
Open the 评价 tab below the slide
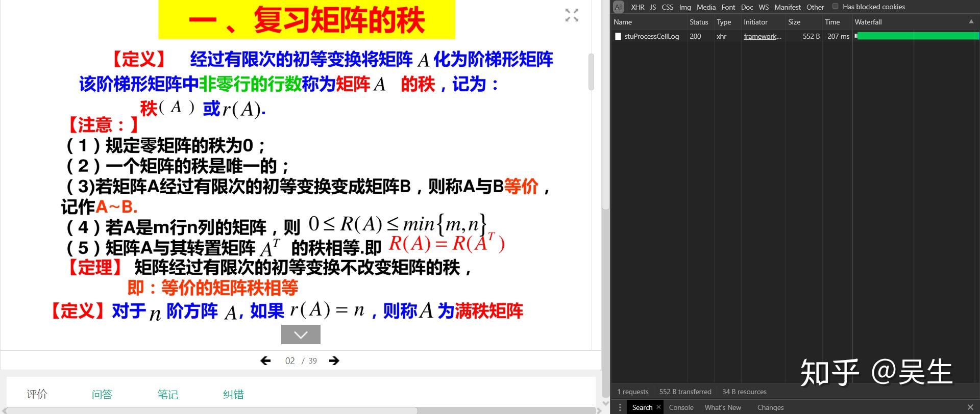pyautogui.click(x=37, y=394)
